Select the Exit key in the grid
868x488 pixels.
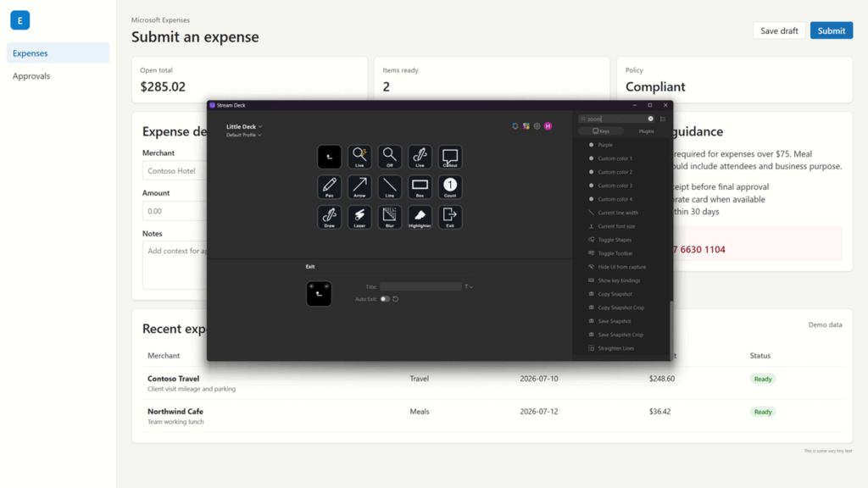(x=450, y=218)
